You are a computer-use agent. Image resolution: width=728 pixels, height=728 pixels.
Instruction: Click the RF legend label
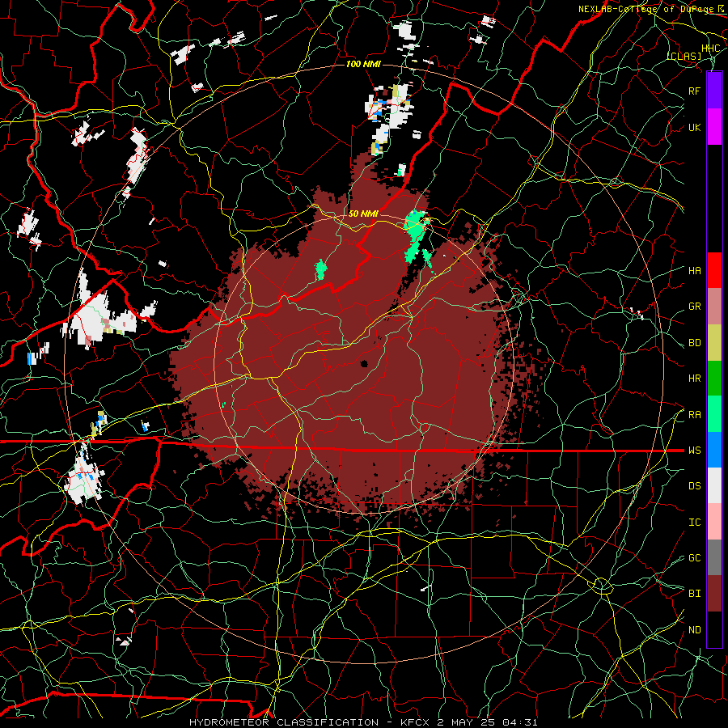[694, 91]
